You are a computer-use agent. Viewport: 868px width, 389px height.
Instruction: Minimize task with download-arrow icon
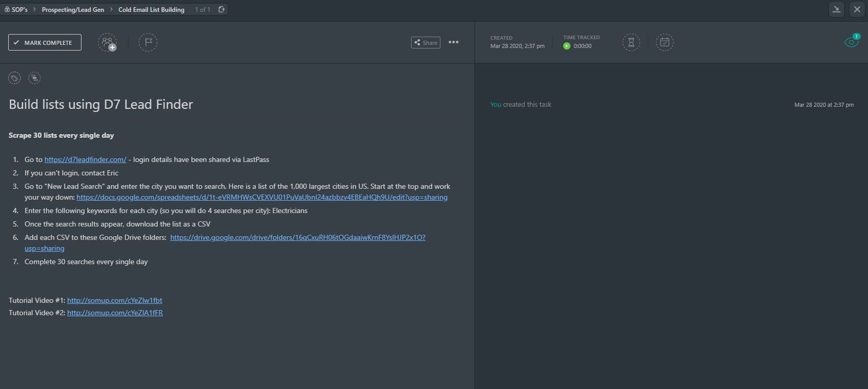(837, 9)
